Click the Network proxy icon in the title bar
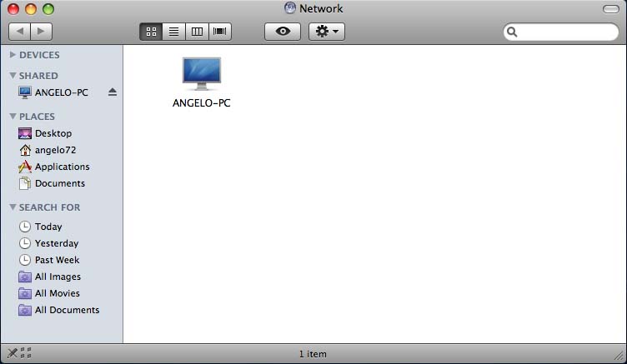Image resolution: width=627 pixels, height=364 pixels. coord(290,8)
